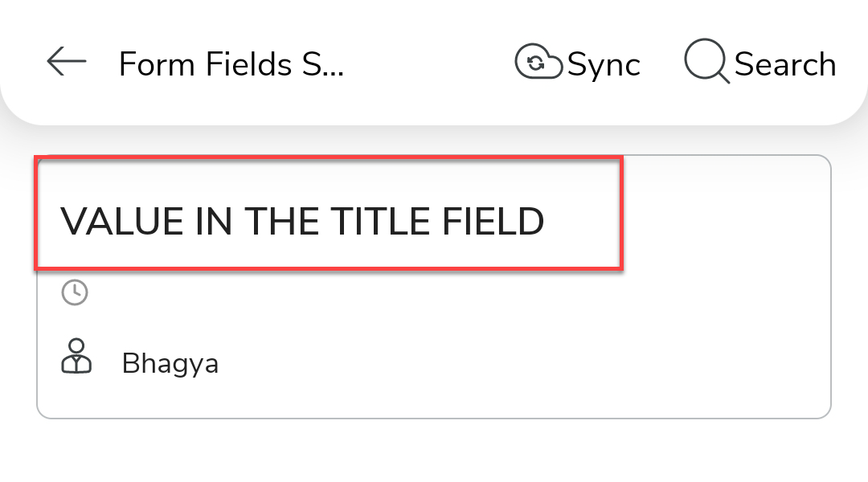Select the 'Form Fields S...' header title
868x482 pixels.
(231, 64)
